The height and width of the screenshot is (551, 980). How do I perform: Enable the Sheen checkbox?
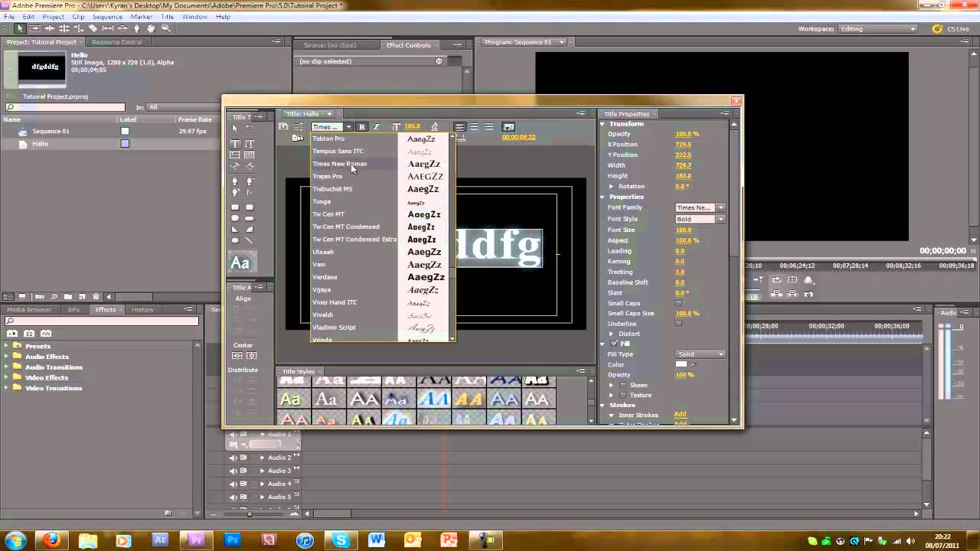tap(622, 385)
